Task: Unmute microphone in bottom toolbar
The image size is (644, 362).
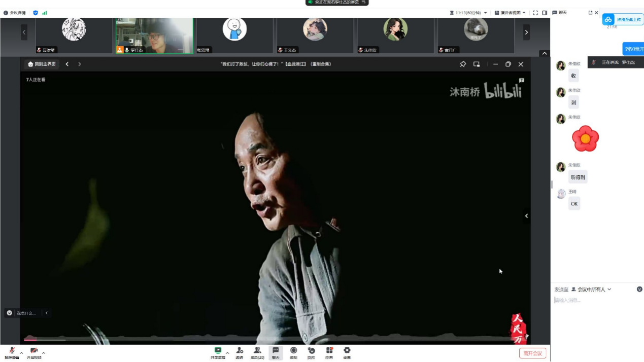Action: pos(12,353)
